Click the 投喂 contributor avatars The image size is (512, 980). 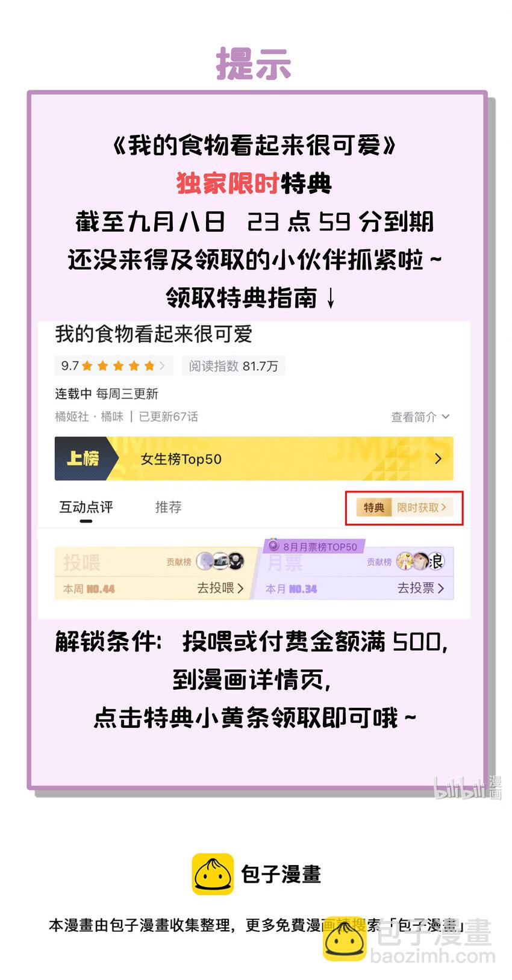pos(220,561)
